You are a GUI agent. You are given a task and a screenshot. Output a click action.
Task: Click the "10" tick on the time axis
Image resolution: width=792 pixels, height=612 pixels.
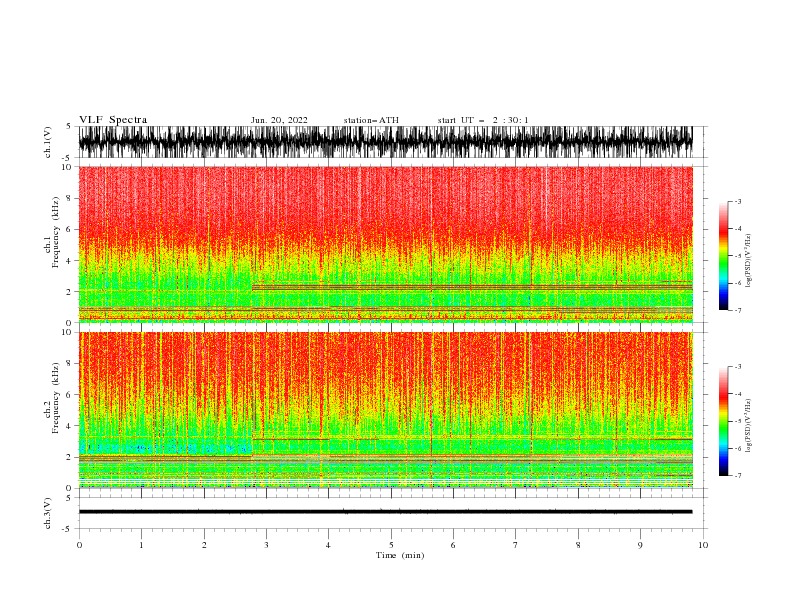(703, 545)
